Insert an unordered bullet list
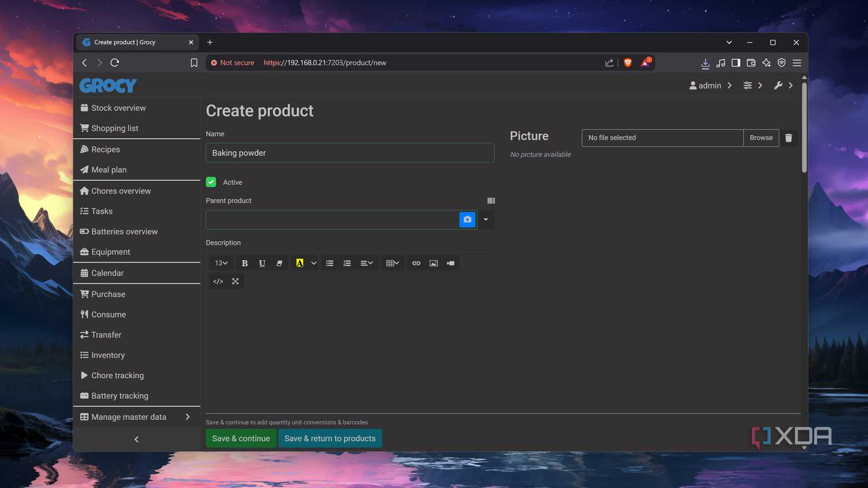Viewport: 868px width, 488px height. [x=330, y=263]
